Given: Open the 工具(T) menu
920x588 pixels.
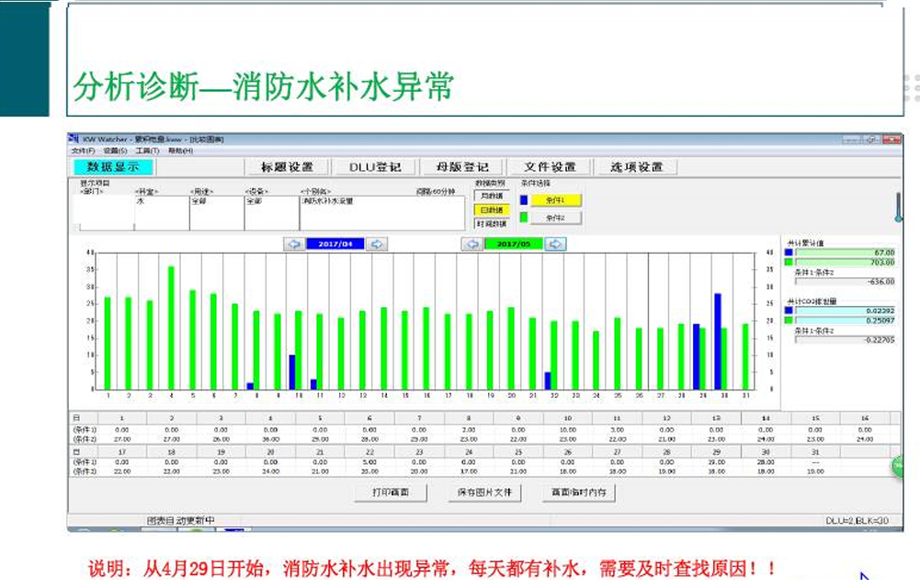Looking at the screenshot, I should (x=147, y=152).
